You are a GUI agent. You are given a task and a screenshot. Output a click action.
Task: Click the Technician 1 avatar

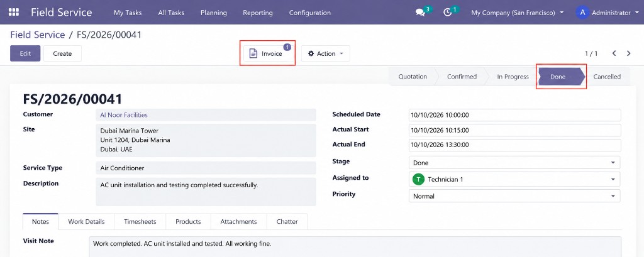pos(418,180)
